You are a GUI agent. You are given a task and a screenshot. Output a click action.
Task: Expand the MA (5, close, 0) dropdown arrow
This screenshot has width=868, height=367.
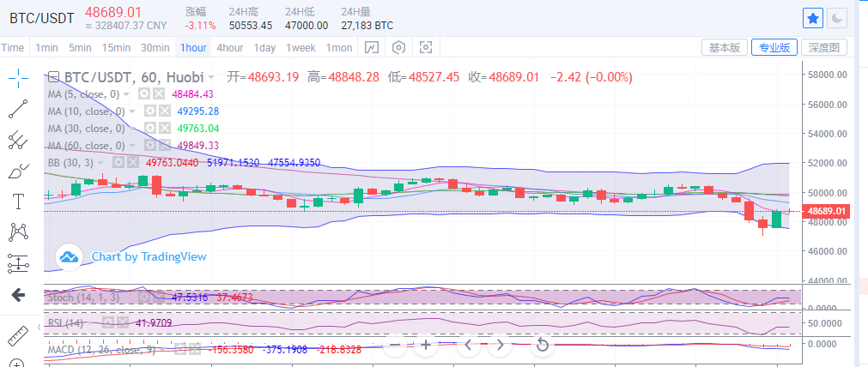click(x=127, y=94)
